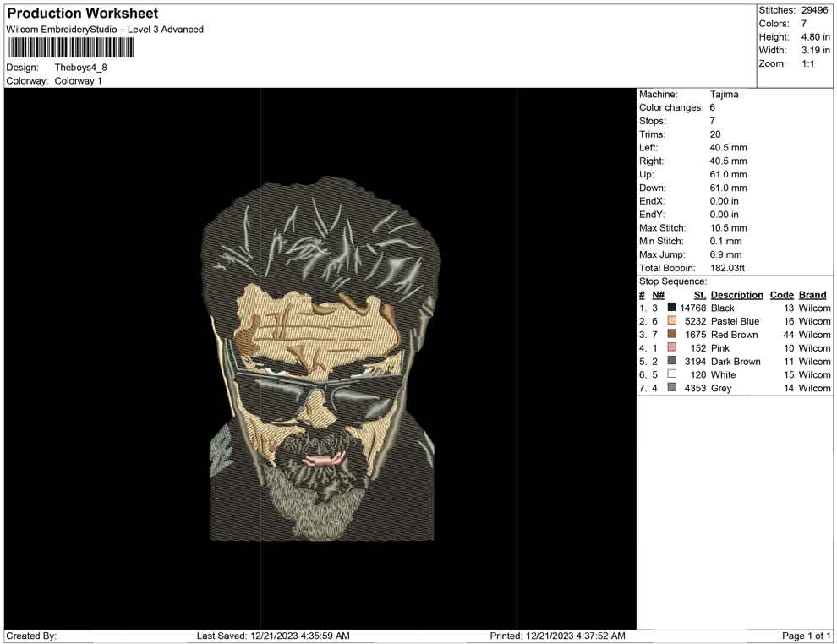Viewport: 837px width, 644px height.
Task: Select the Total Bobbin value 182.03ft
Action: click(727, 268)
